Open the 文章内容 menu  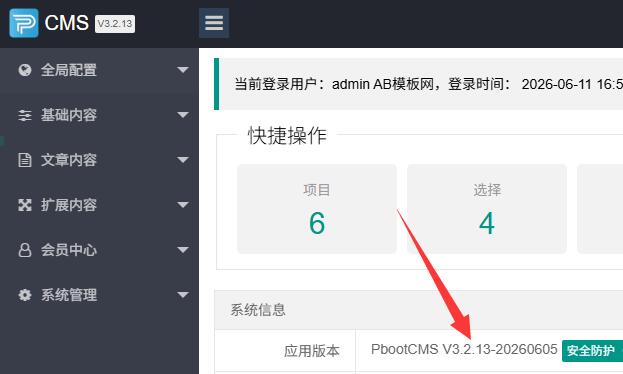(x=99, y=160)
